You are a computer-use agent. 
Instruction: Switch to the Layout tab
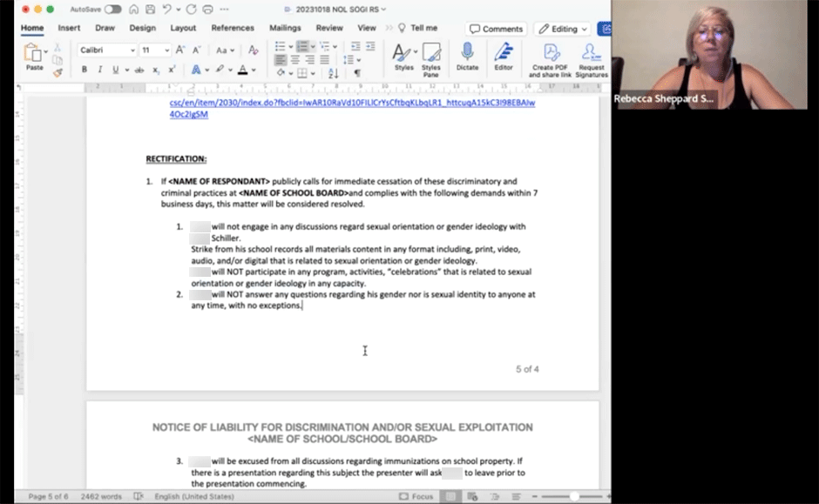click(183, 28)
